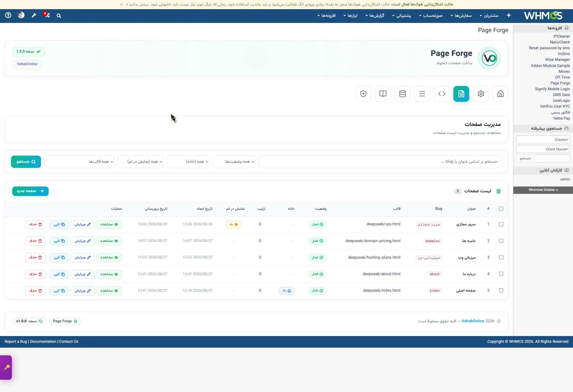Open the Home icon tab in Page Forge
This screenshot has height=392, width=573.
pos(500,94)
